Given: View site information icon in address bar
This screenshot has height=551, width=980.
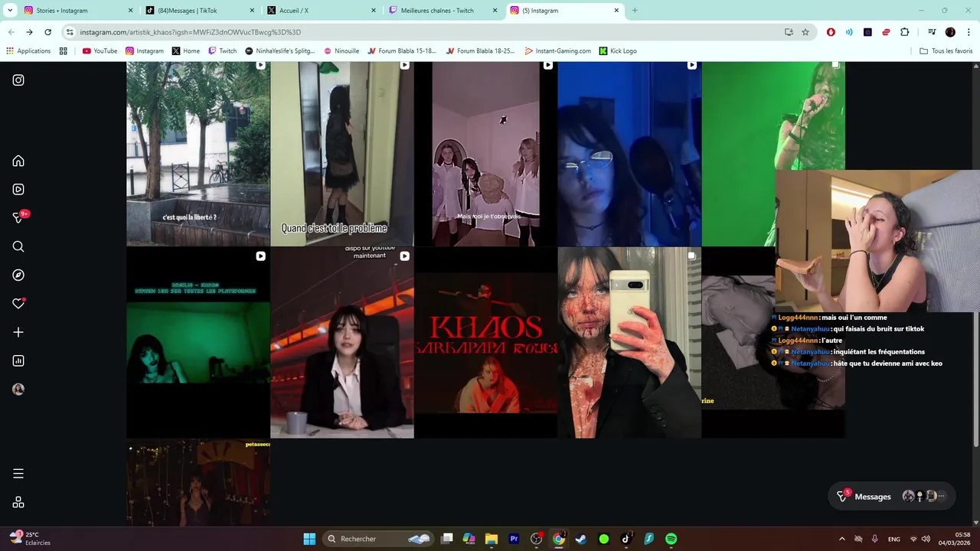Looking at the screenshot, I should coord(70,32).
